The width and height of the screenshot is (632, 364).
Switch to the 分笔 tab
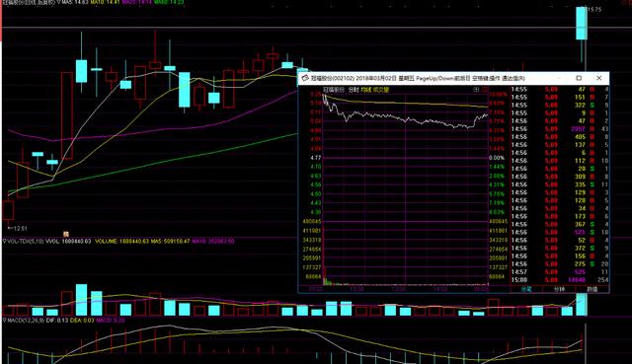pos(526,289)
